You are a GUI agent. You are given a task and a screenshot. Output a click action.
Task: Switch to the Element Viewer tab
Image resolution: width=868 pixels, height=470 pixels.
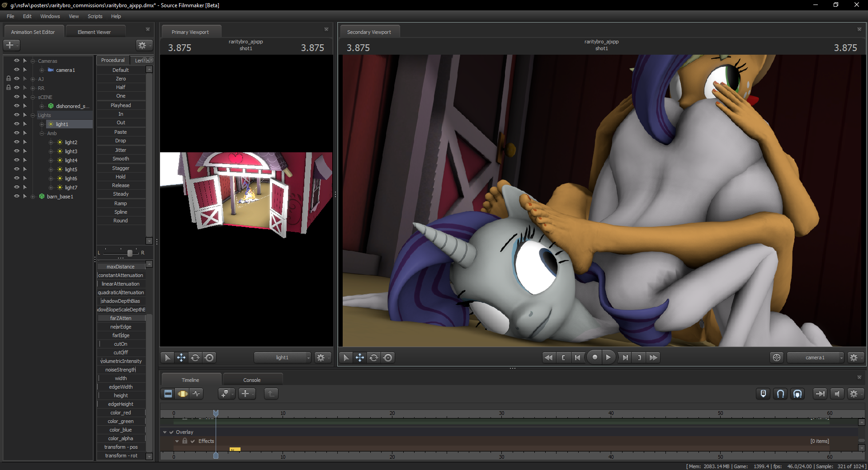click(x=94, y=32)
